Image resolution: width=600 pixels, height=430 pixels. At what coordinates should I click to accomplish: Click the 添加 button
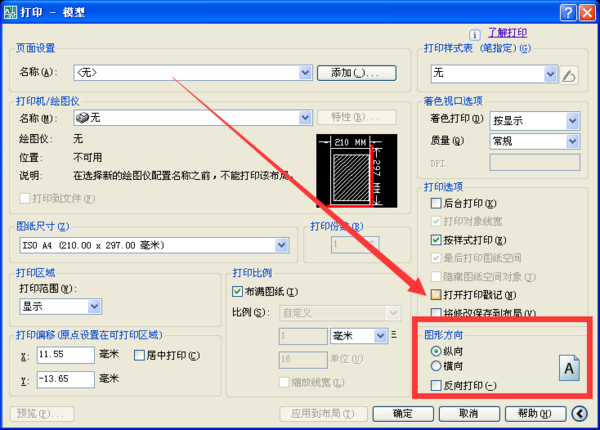coord(357,73)
